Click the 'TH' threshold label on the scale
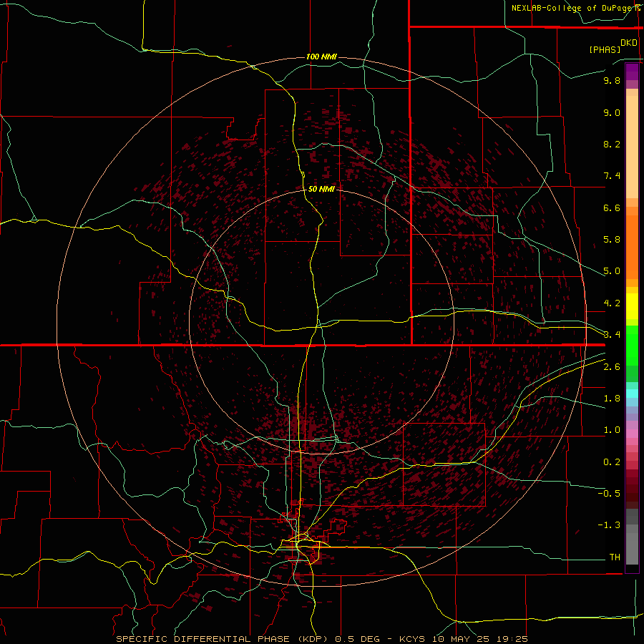 tap(615, 557)
